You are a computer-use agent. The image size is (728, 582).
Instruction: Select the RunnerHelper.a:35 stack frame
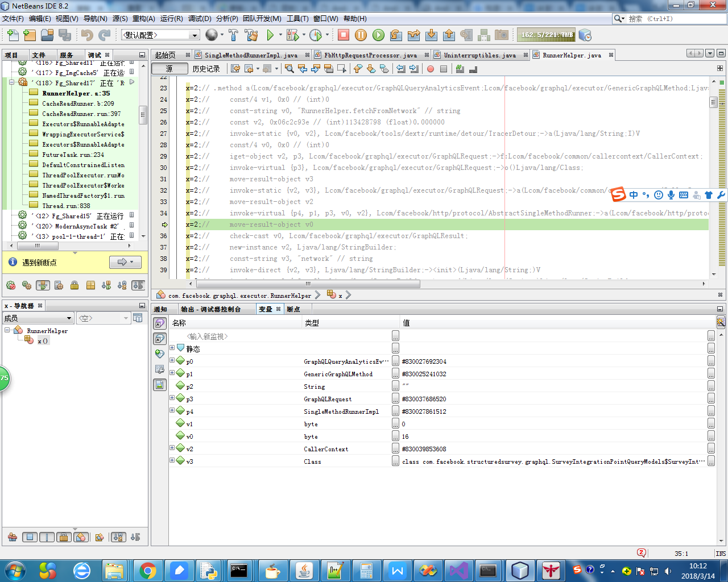click(76, 93)
